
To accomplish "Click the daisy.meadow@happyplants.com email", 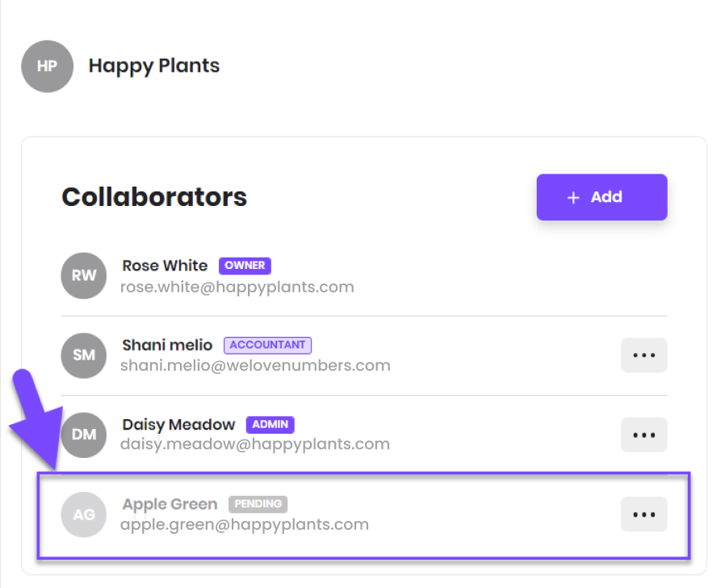I will 255,444.
